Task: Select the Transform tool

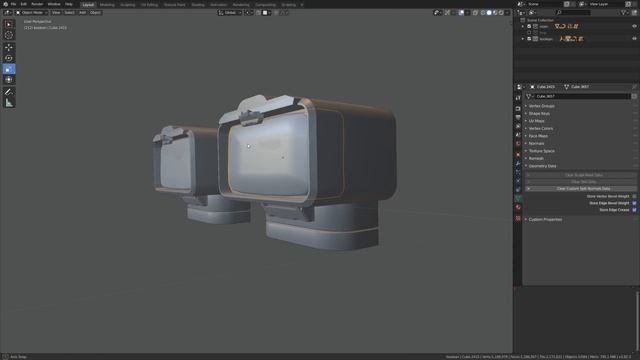Action: click(9, 80)
